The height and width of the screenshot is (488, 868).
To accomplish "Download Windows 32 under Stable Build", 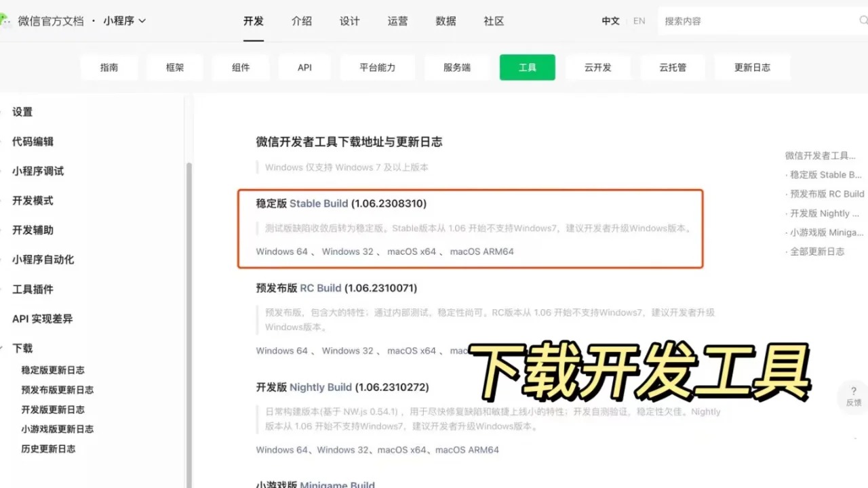I will 347,251.
